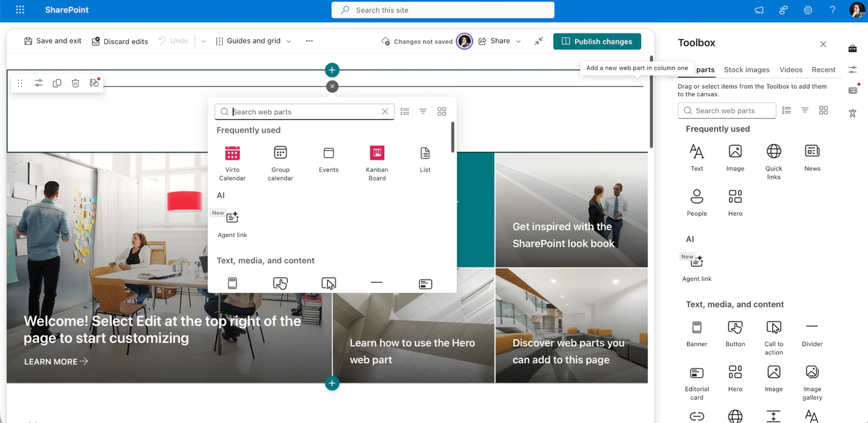Open the SharePoint look book tile

coord(571,210)
